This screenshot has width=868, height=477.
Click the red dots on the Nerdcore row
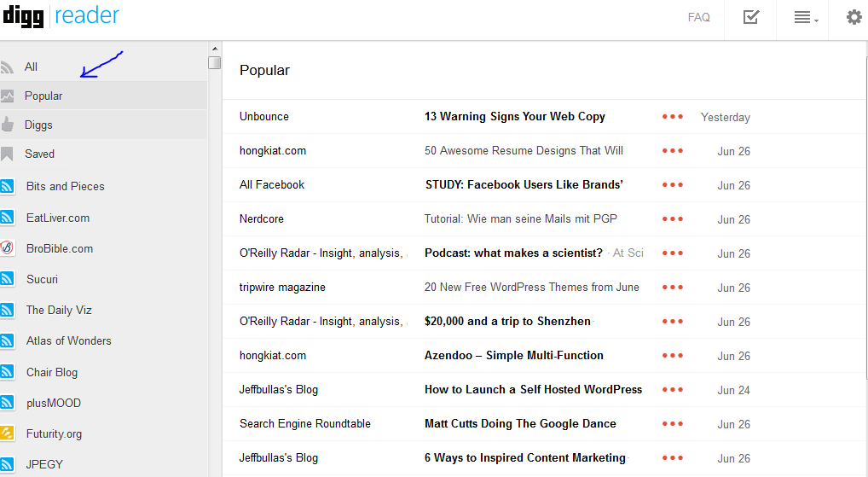[673, 218]
